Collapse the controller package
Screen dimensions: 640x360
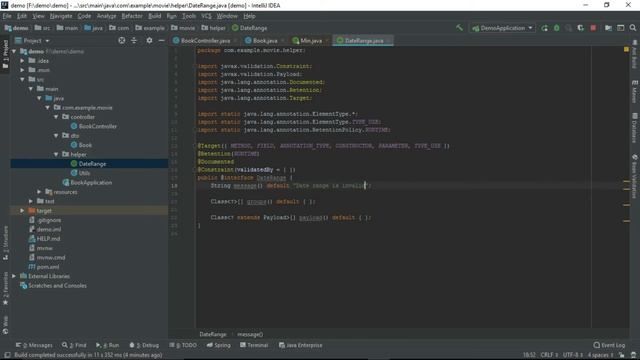coord(56,117)
